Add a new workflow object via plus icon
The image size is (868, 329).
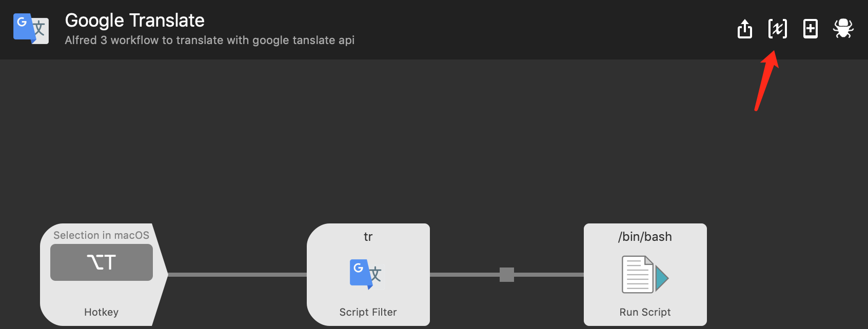810,29
